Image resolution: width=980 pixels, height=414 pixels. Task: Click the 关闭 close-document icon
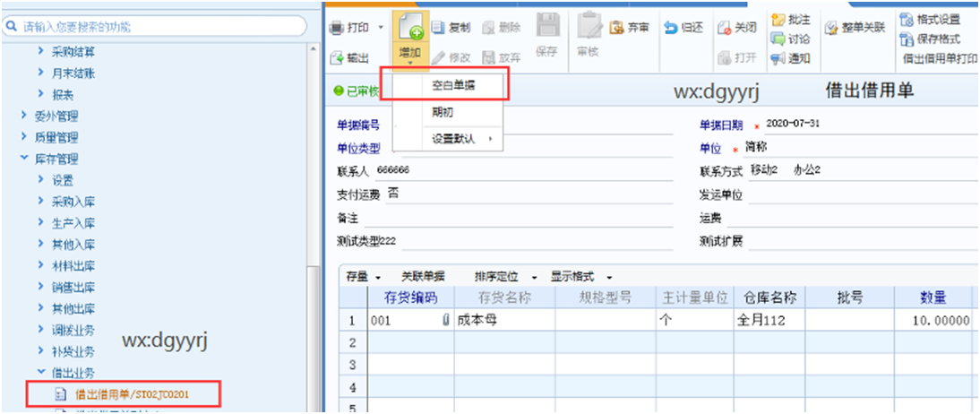(x=725, y=28)
